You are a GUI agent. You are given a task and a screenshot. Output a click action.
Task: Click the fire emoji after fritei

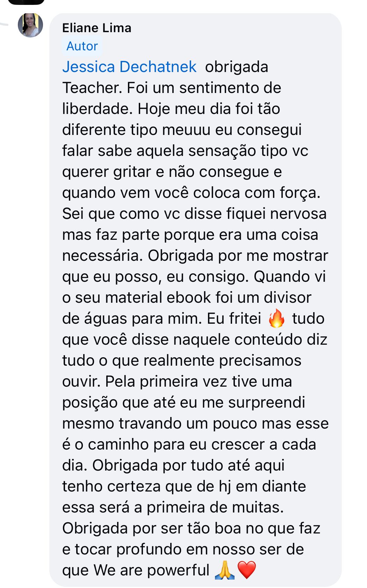click(276, 318)
